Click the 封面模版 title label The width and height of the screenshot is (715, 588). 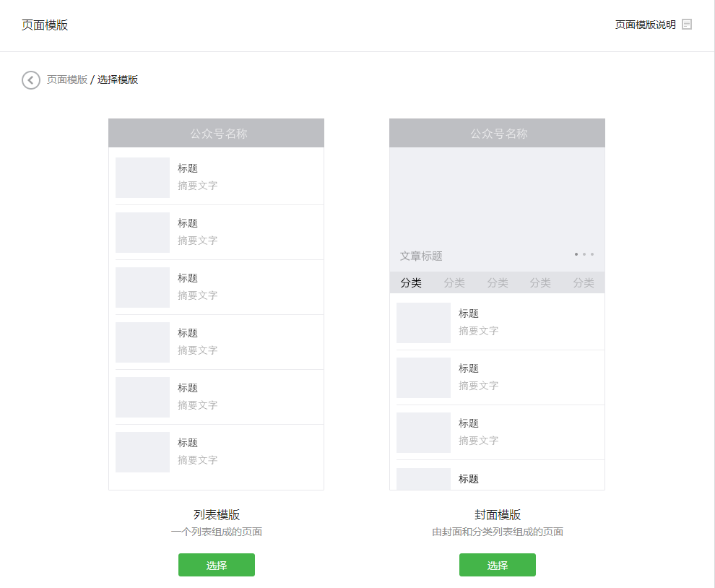[x=498, y=514]
